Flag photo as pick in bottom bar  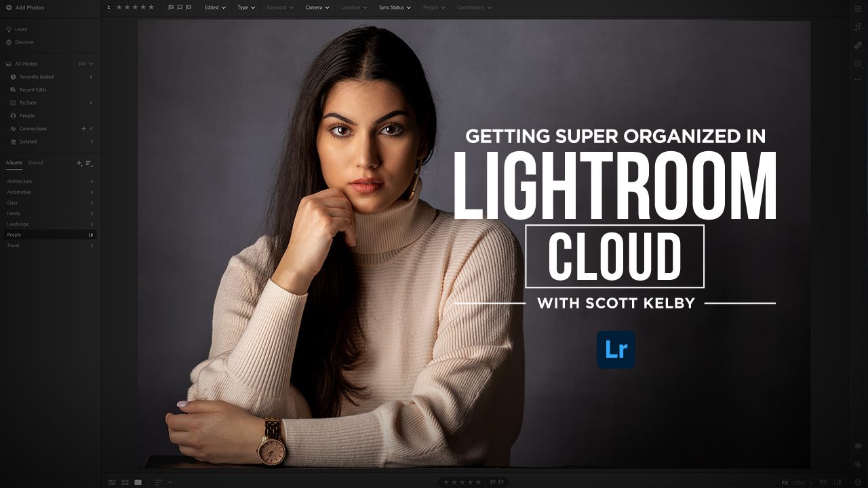pyautogui.click(x=493, y=482)
